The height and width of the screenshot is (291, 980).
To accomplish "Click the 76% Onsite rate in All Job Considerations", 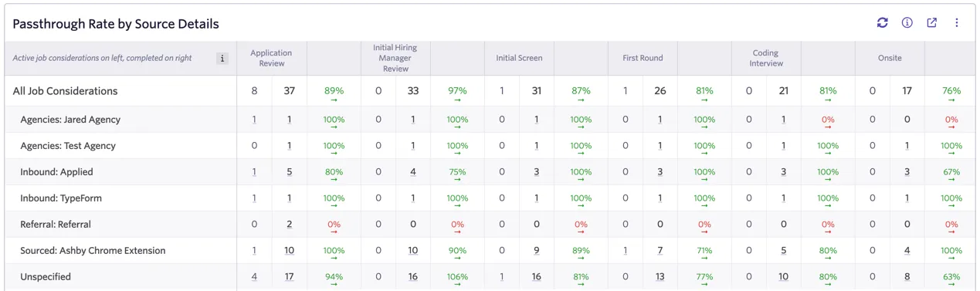I will click(x=951, y=91).
